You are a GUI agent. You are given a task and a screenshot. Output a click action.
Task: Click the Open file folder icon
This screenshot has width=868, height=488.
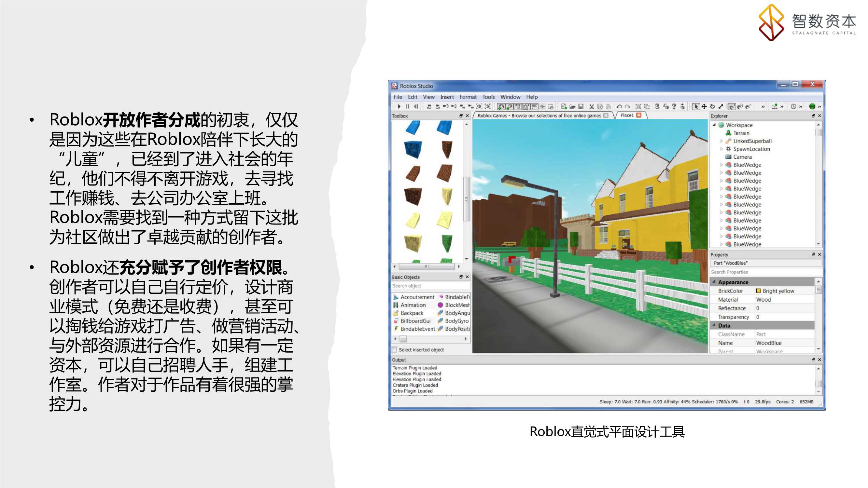point(572,107)
